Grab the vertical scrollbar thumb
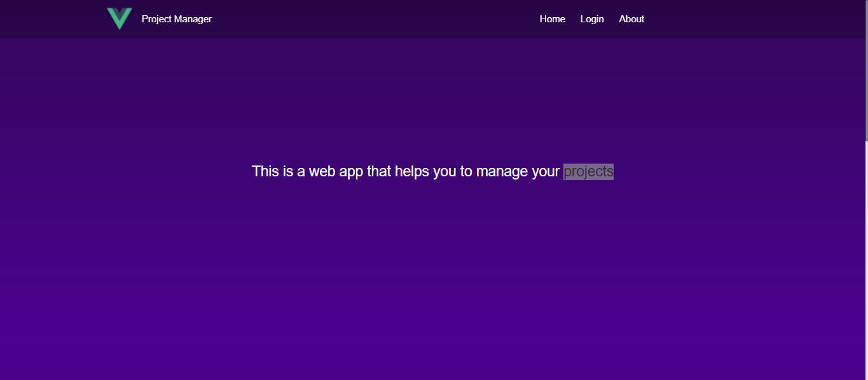 865,70
